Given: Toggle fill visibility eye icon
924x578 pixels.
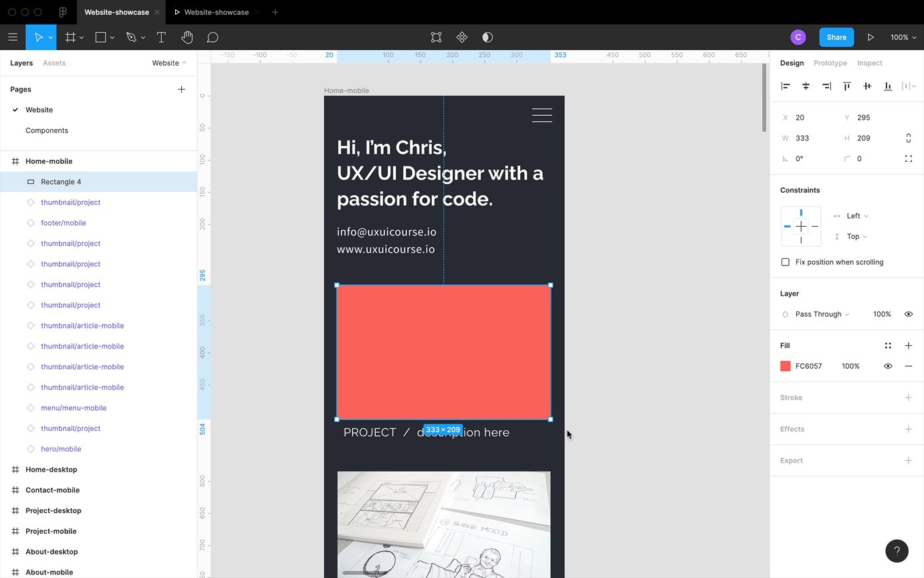Looking at the screenshot, I should point(888,366).
